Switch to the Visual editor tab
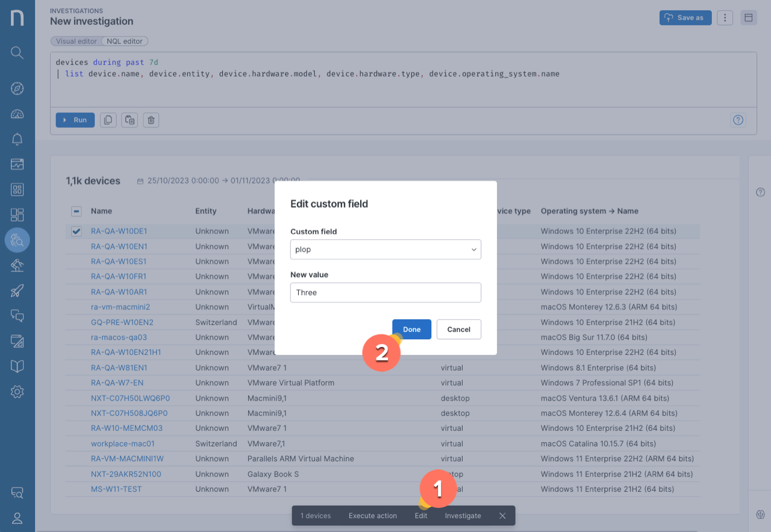This screenshot has width=771, height=532. pyautogui.click(x=76, y=41)
